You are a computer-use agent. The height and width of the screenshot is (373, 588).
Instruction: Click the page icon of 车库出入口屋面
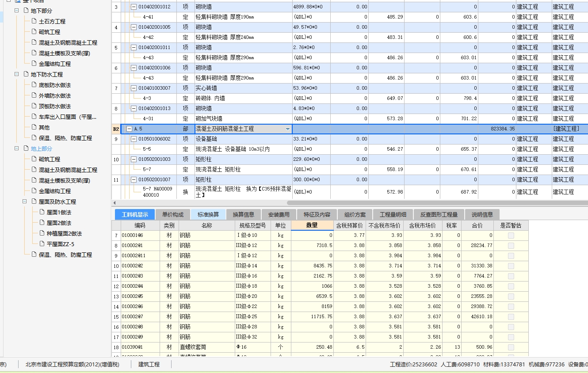click(x=34, y=117)
